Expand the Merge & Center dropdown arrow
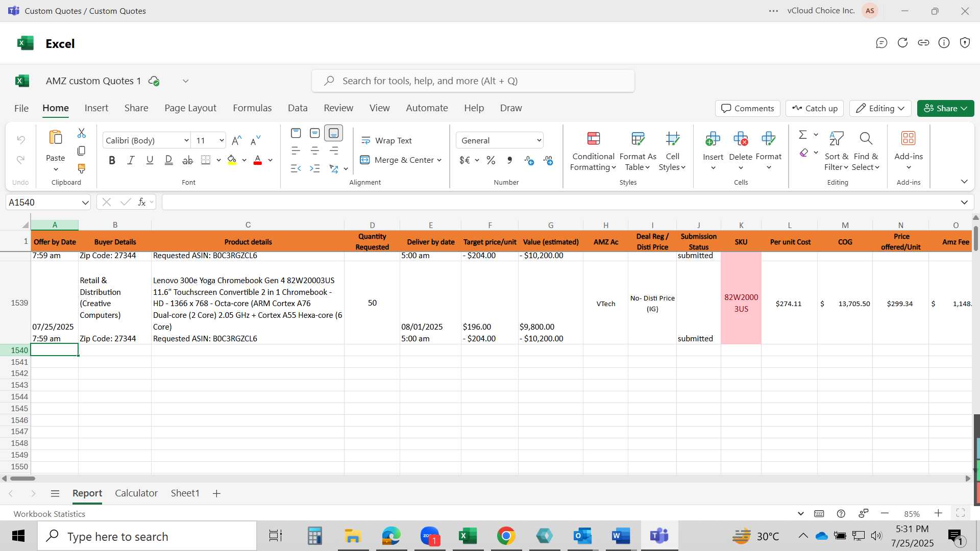980x551 pixels. click(439, 160)
